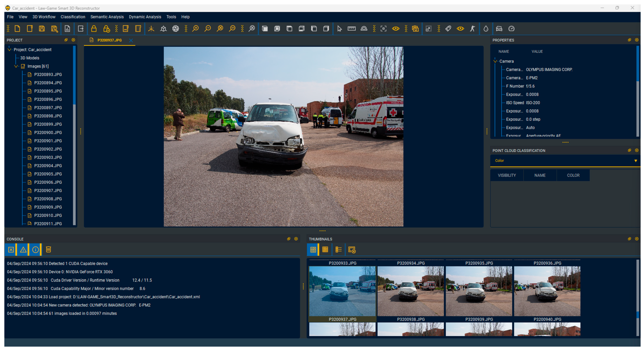
Task: Collapse the Camera properties group
Action: pyautogui.click(x=495, y=61)
